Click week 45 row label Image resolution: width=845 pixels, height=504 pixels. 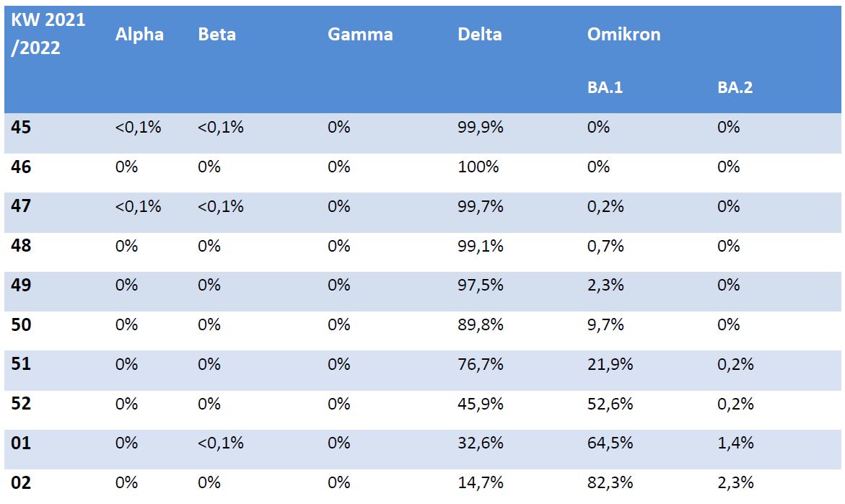[22, 128]
